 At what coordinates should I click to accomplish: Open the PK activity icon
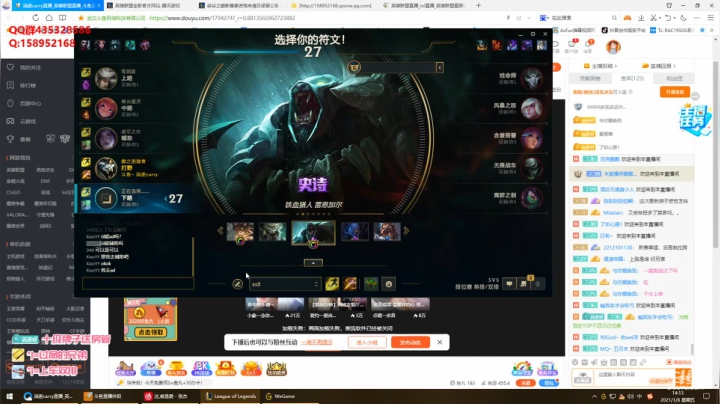click(201, 368)
